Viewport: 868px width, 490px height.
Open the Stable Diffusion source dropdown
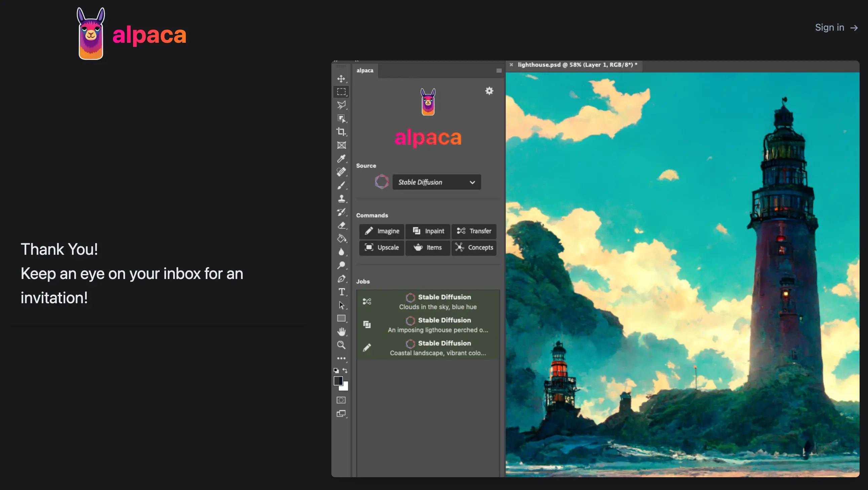(436, 182)
